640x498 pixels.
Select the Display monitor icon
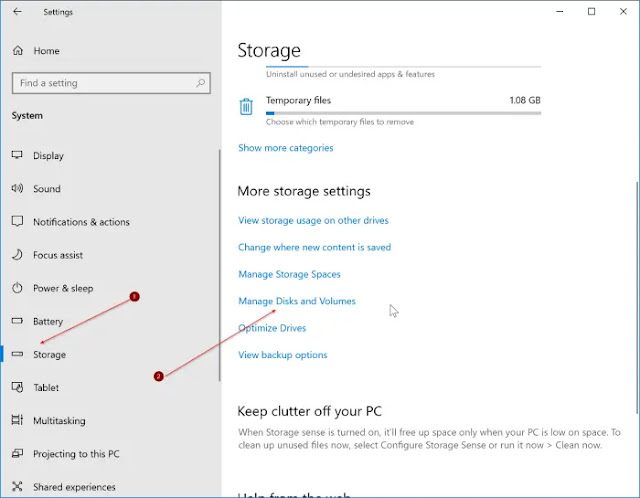(x=17, y=155)
